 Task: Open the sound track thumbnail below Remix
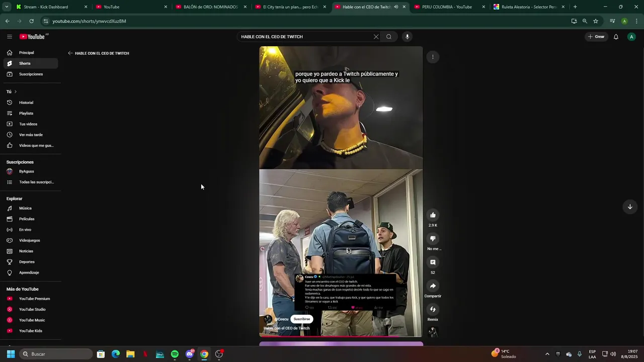[433, 332]
